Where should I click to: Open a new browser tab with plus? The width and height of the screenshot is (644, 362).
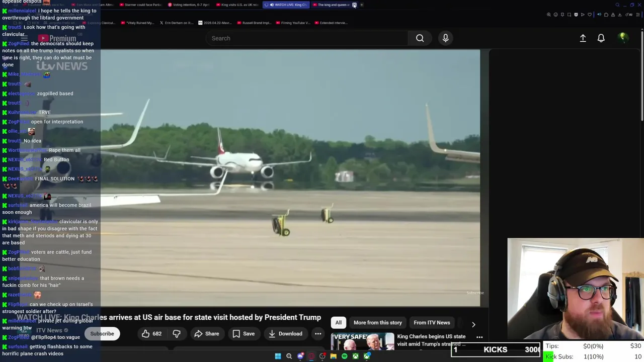click(362, 5)
